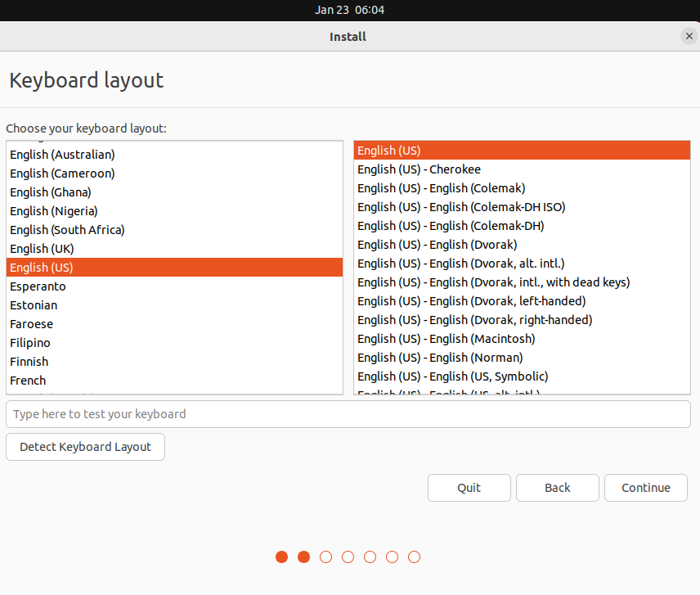The width and height of the screenshot is (700, 595).
Task: Open the clock in top bar
Action: point(349,10)
